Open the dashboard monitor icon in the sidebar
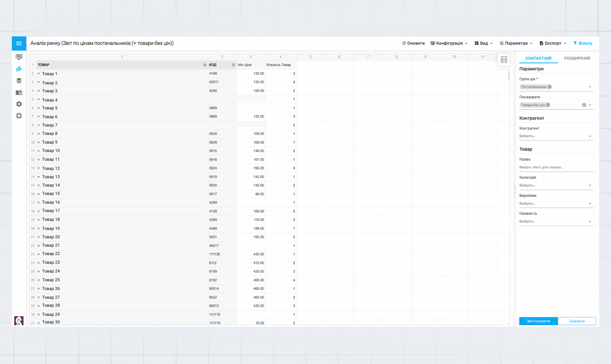Image resolution: width=611 pixels, height=364 pixels. coord(19,57)
